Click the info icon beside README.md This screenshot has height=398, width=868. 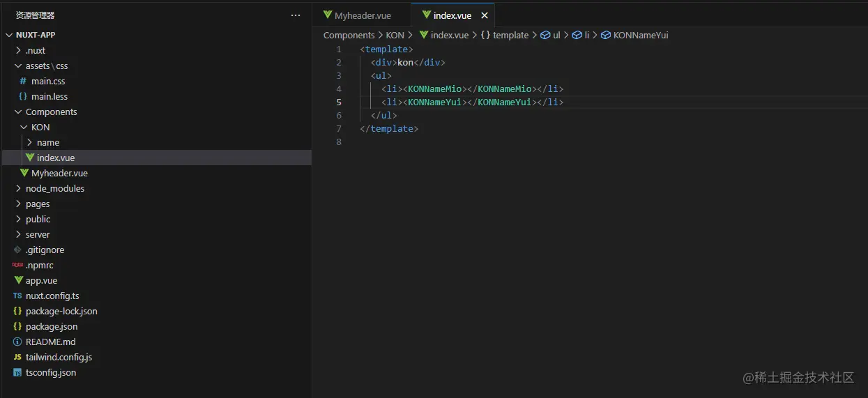(x=17, y=342)
